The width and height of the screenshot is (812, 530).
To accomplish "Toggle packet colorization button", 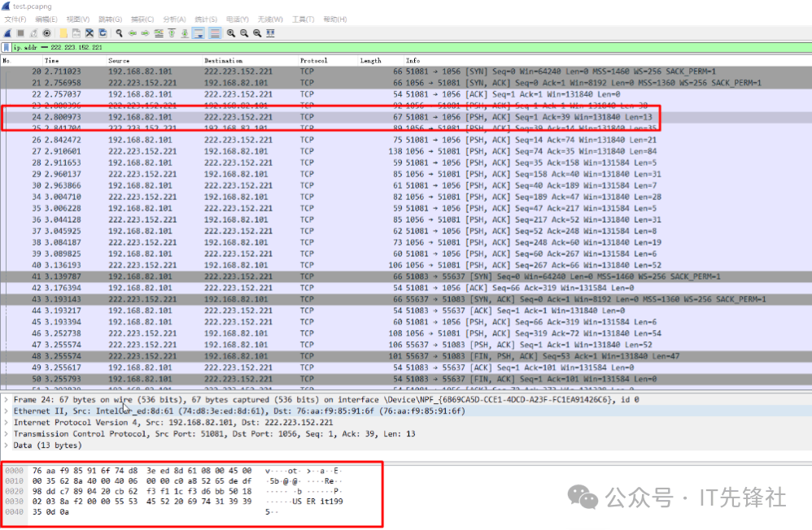I will click(215, 33).
